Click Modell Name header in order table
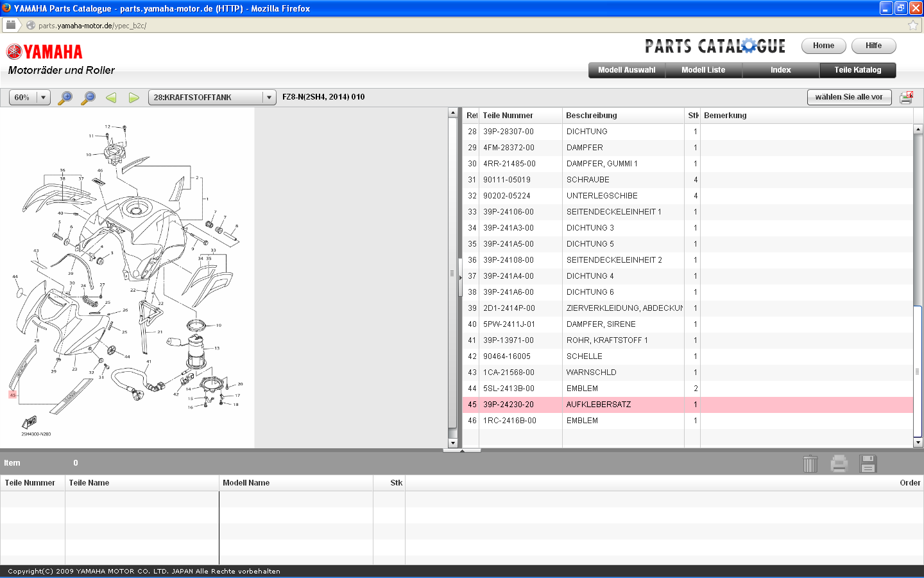This screenshot has width=924, height=578. 296,483
